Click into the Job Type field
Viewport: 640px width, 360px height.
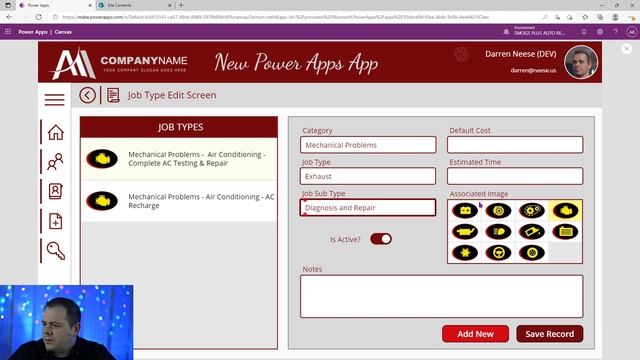(368, 176)
